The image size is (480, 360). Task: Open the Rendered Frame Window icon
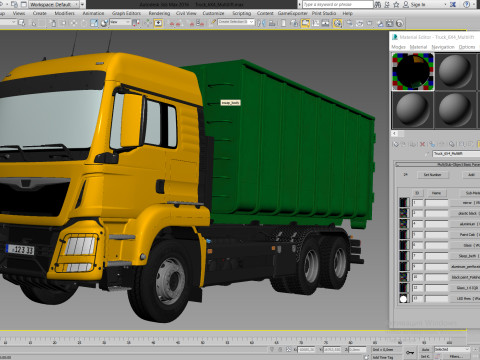(x=359, y=23)
